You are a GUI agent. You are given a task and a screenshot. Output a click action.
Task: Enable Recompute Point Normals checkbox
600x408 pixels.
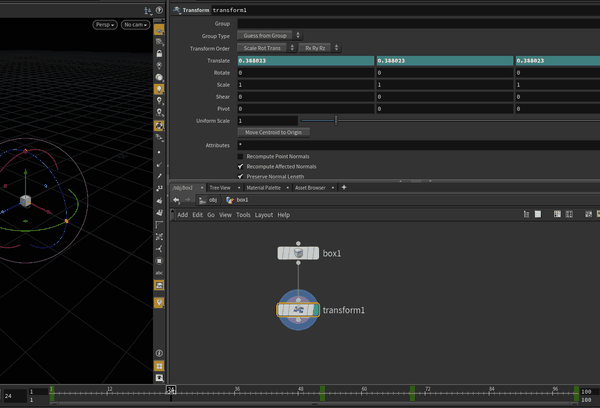(240, 157)
